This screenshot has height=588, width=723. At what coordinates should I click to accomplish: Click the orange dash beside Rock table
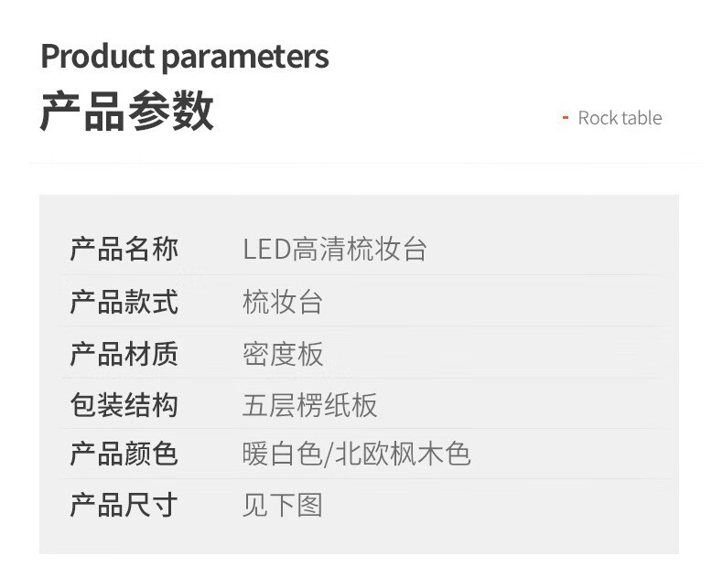pos(566,117)
